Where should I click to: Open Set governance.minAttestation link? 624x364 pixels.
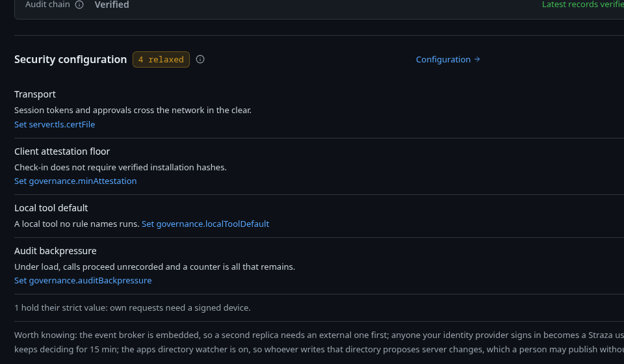click(75, 181)
